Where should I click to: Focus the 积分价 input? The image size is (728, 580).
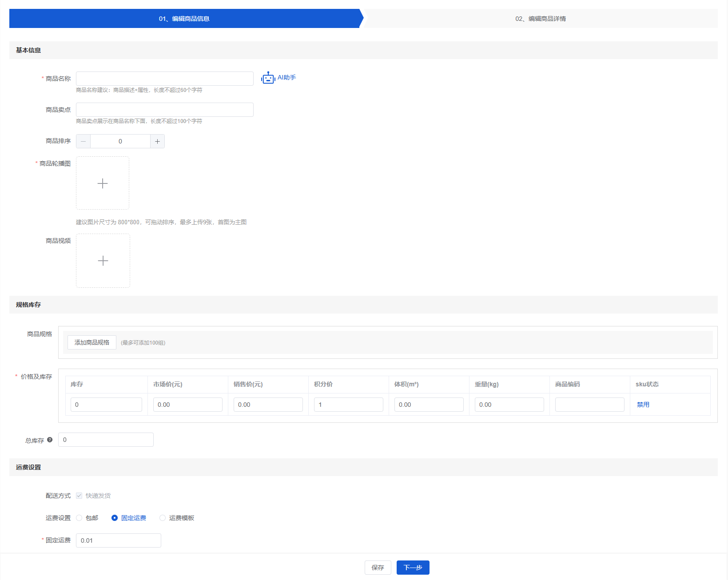tap(349, 405)
